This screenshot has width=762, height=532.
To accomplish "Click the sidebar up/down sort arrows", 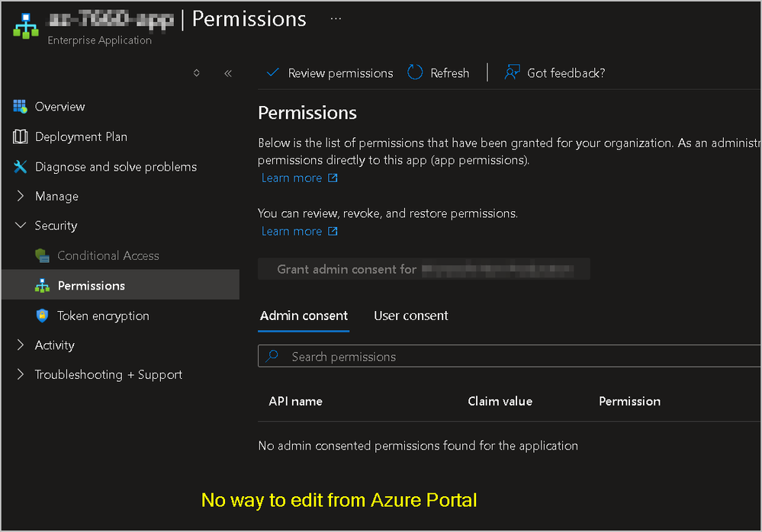I will (x=197, y=73).
